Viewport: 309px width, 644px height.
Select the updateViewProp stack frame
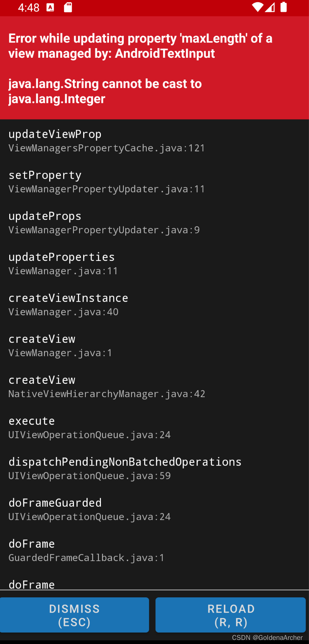(x=154, y=141)
